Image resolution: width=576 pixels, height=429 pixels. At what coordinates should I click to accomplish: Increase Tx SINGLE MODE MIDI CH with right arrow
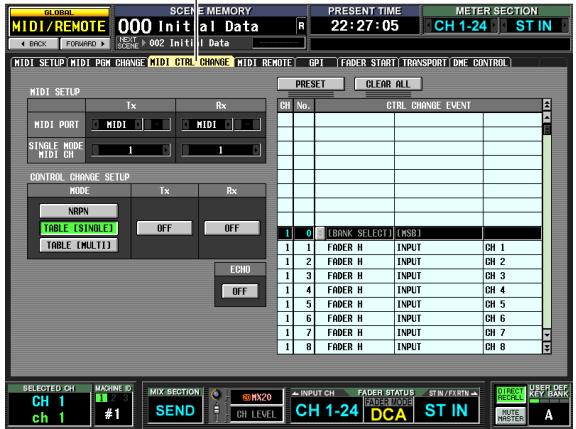(166, 150)
